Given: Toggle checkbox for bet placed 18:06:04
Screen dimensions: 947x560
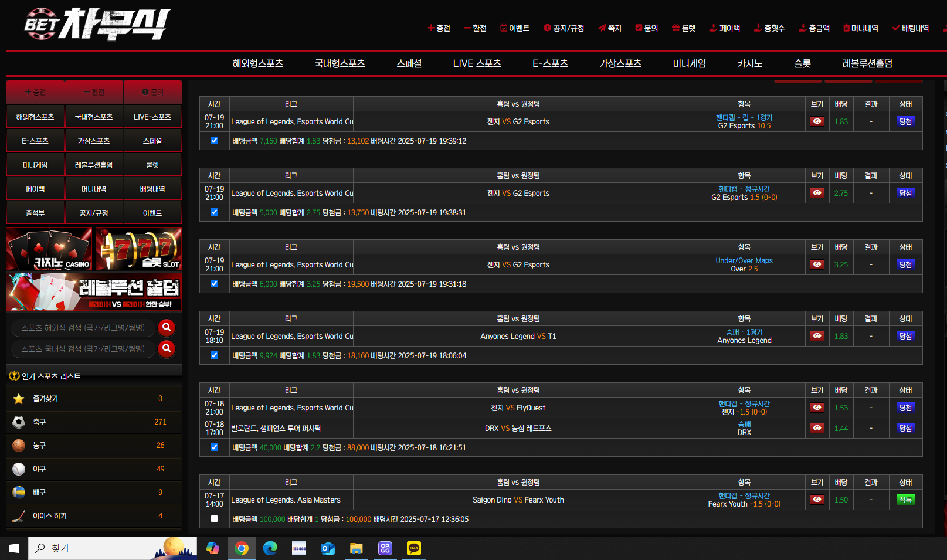Looking at the screenshot, I should tap(214, 355).
